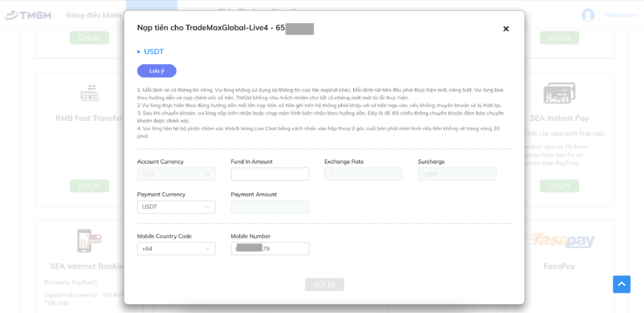Click the TMGM logo
The height and width of the screenshot is (313, 644).
[x=30, y=15]
